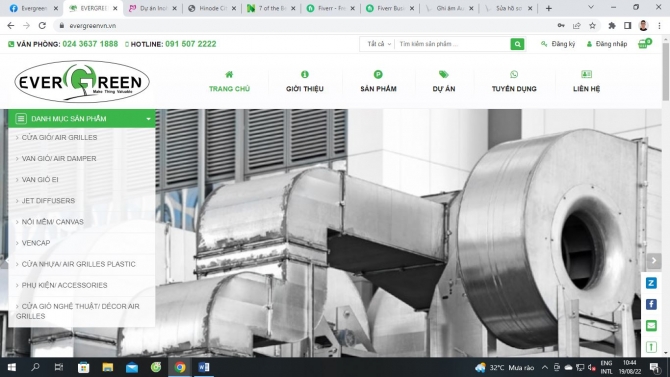Click browser back arrow
The width and height of the screenshot is (670, 377).
click(x=11, y=26)
